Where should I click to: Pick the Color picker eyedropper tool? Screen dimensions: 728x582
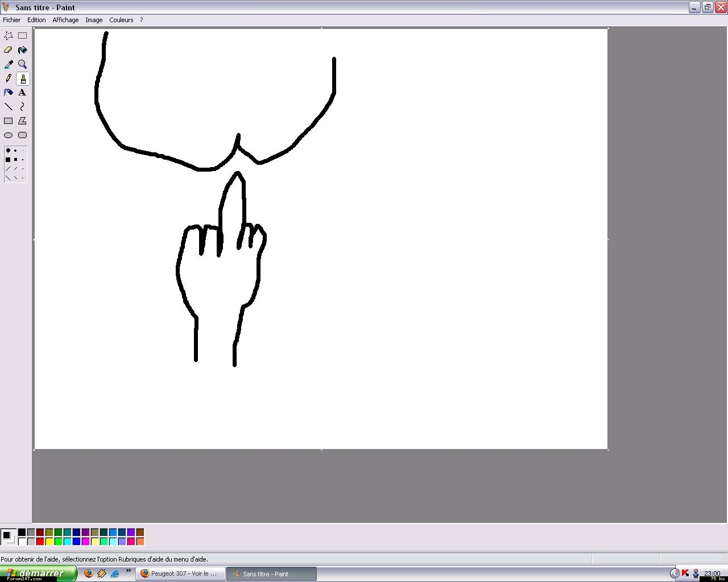click(9, 64)
